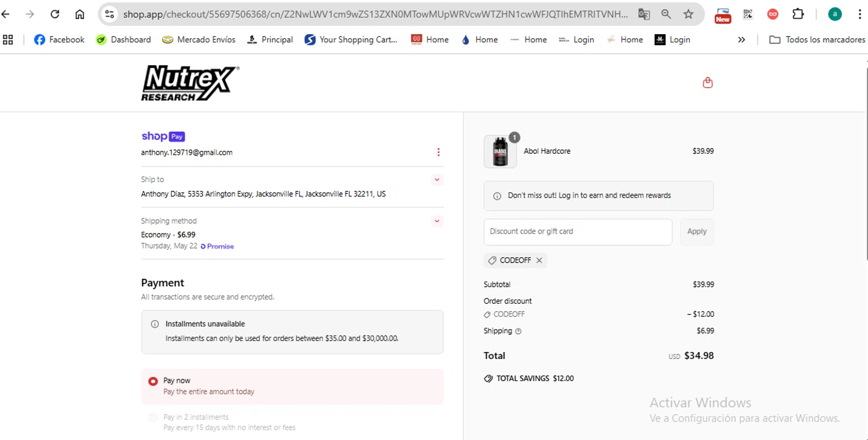Expand the Ship to address chevron
Screen dimensions: 868x440
[437, 180]
